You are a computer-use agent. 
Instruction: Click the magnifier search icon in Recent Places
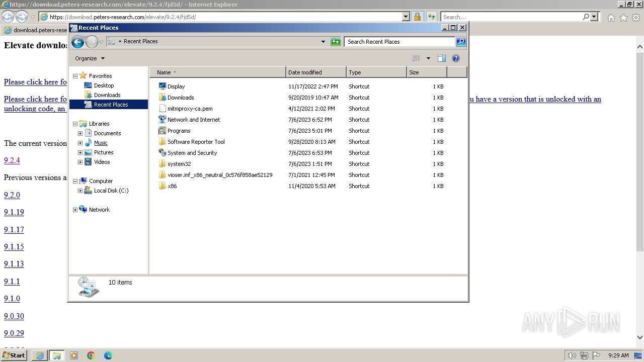pyautogui.click(x=461, y=42)
